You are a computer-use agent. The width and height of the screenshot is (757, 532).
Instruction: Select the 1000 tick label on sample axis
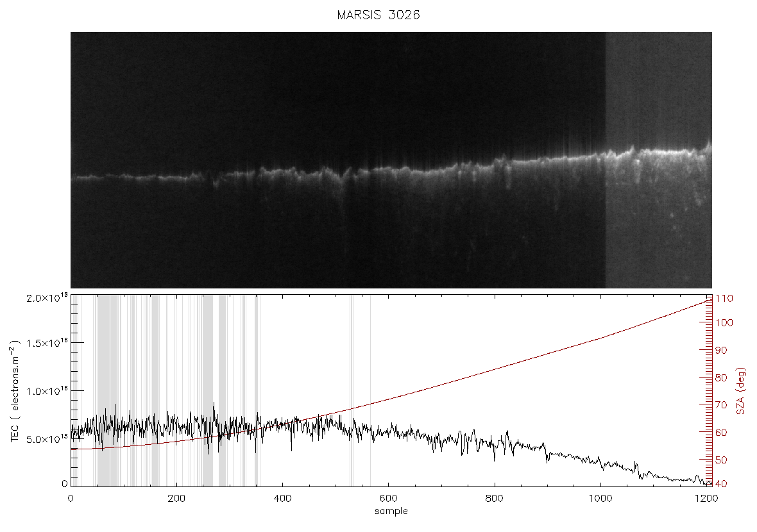coord(600,498)
